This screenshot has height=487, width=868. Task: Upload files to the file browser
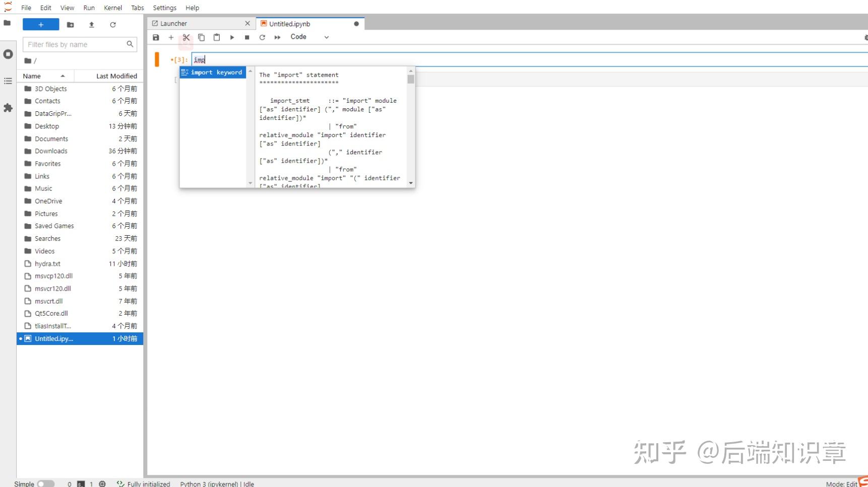tap(91, 25)
